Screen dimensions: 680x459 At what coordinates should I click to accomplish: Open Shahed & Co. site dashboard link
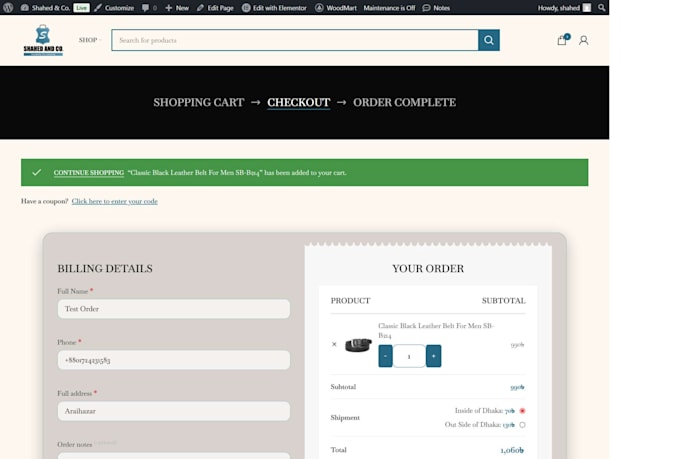tap(45, 8)
